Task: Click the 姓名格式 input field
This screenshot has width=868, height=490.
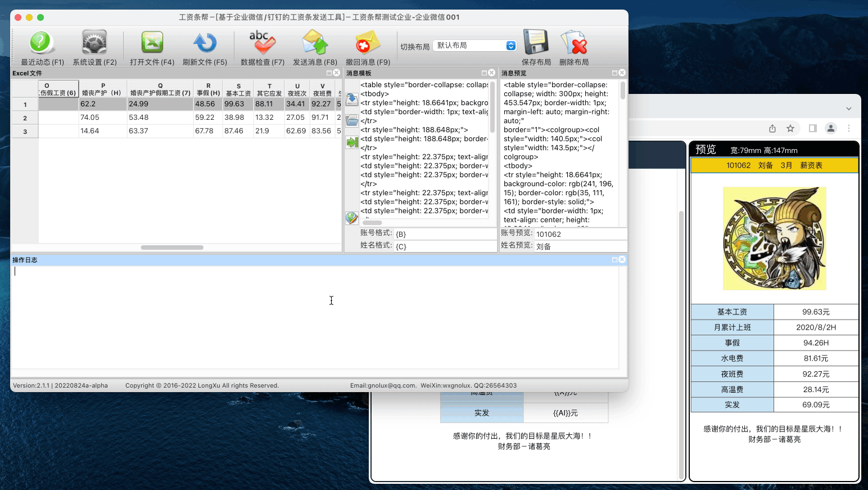Action: [x=445, y=246]
